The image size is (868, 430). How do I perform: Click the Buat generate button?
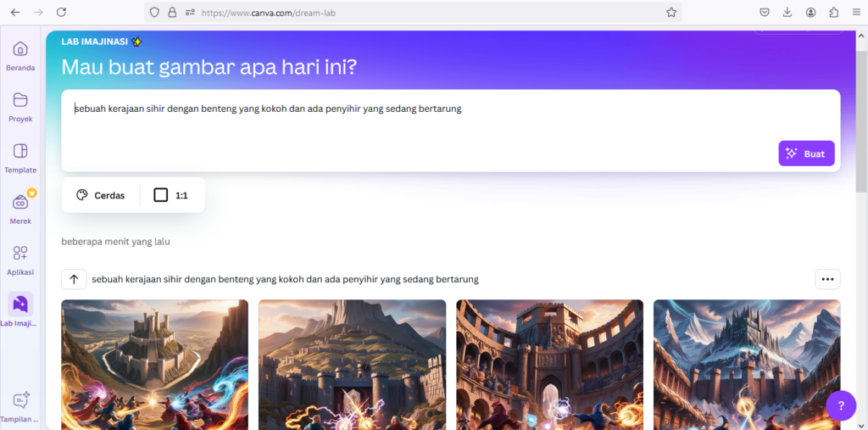[806, 154]
